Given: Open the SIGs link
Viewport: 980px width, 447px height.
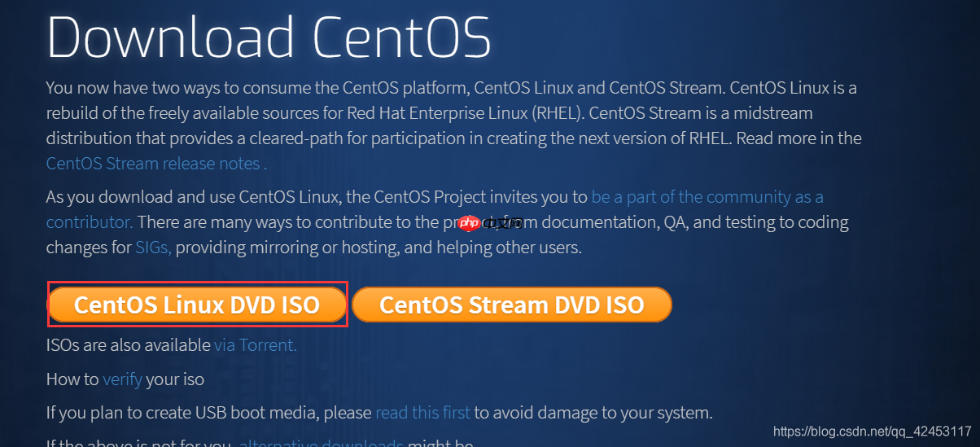Looking at the screenshot, I should click(x=153, y=248).
